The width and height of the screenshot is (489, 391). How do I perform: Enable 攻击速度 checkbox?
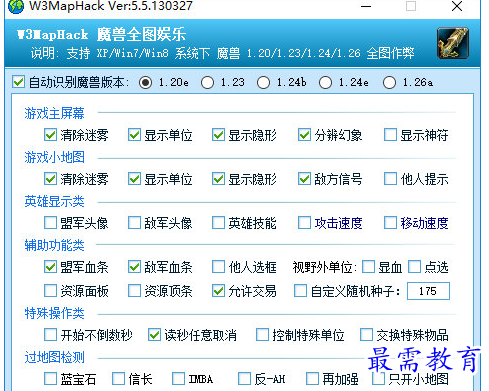pos(304,223)
